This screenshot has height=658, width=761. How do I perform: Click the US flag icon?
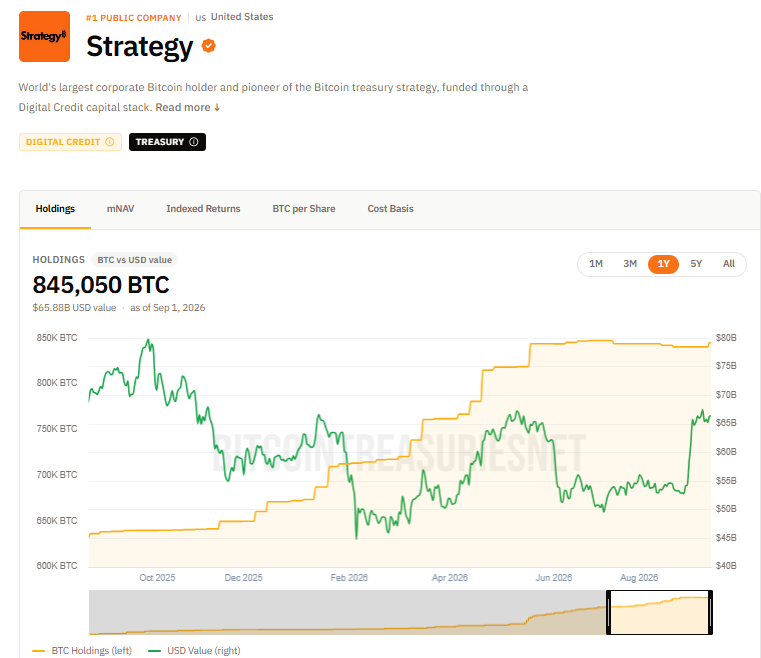click(x=200, y=18)
